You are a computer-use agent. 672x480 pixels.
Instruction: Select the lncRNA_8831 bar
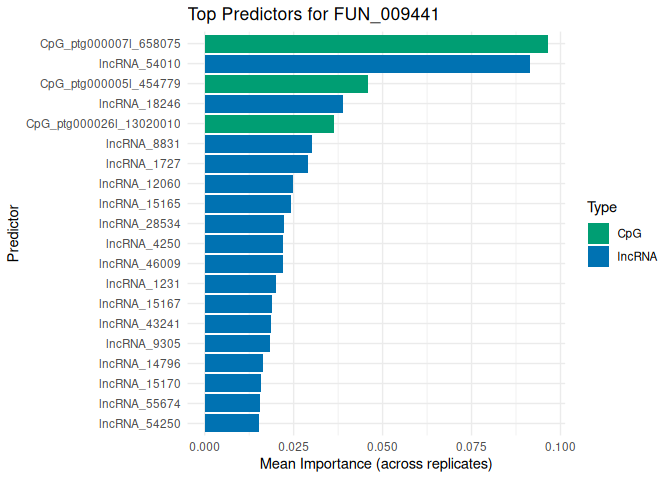coord(258,144)
